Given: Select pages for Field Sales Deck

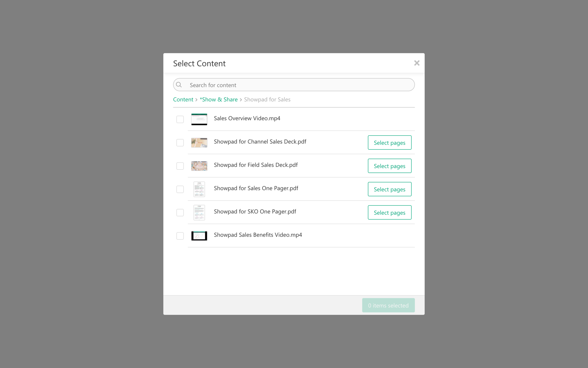Looking at the screenshot, I should click(389, 166).
